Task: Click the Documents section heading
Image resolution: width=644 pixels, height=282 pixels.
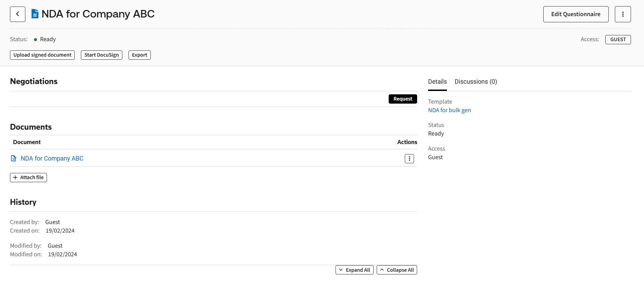Action: coord(31,127)
